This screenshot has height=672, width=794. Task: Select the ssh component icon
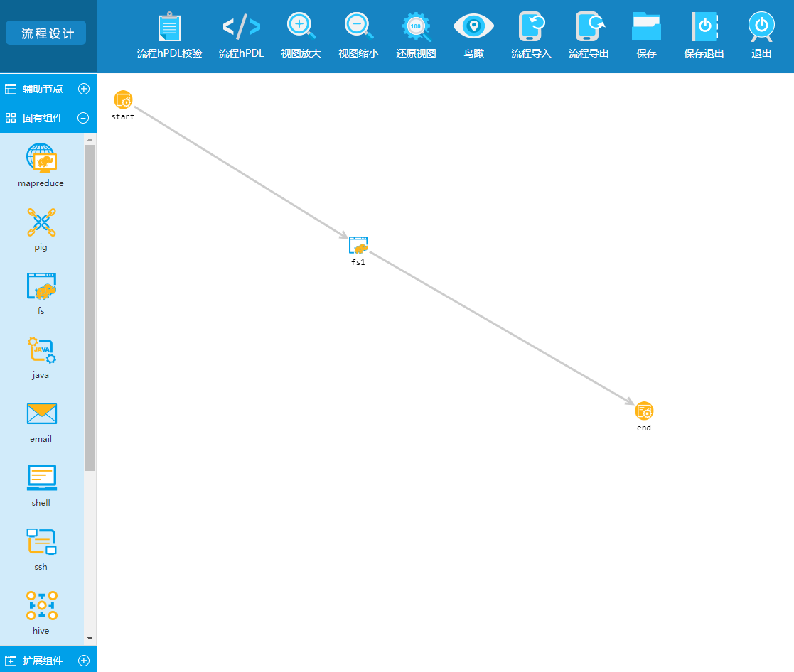click(x=41, y=541)
